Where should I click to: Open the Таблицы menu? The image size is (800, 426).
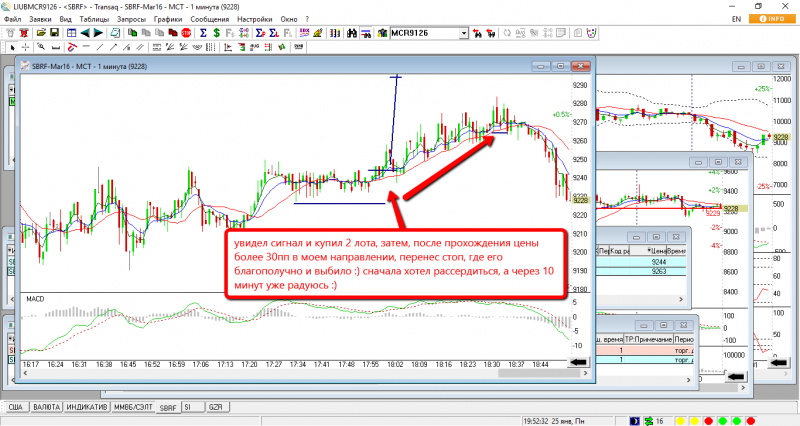pyautogui.click(x=94, y=19)
